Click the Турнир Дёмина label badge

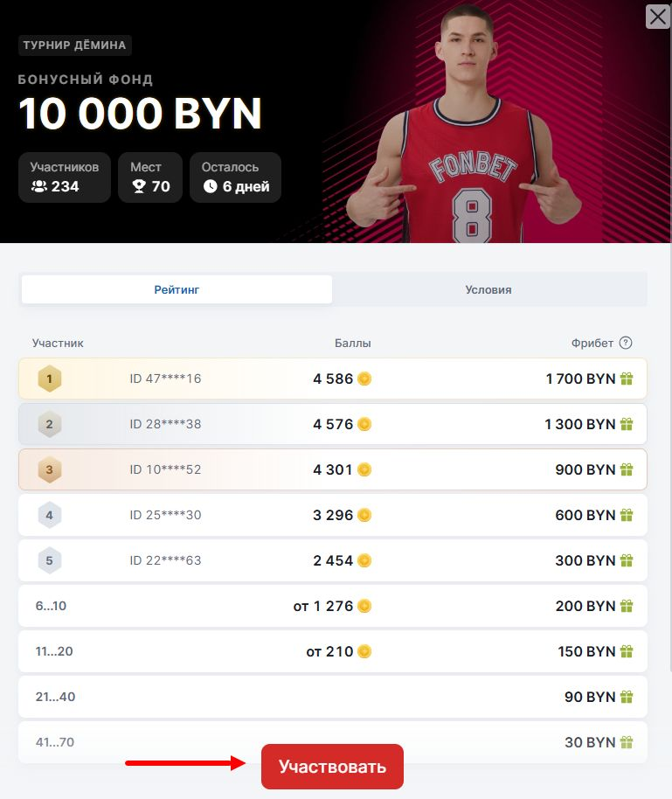point(75,45)
